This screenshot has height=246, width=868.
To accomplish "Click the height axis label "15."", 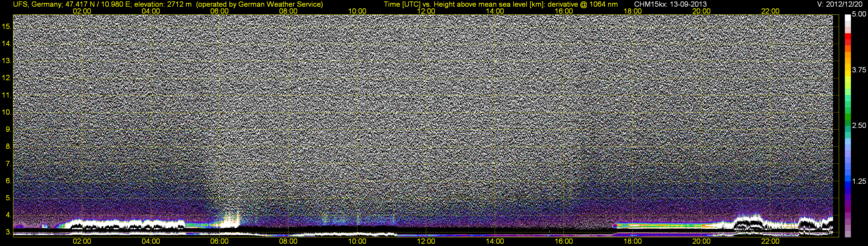I will coord(7,27).
